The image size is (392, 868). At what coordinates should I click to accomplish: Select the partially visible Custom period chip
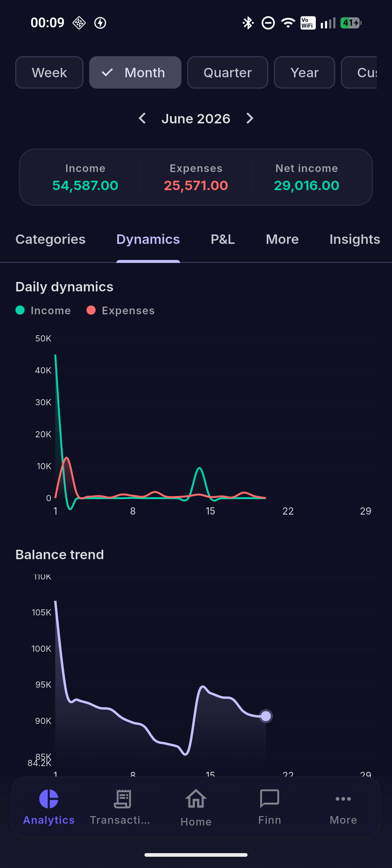[359, 73]
